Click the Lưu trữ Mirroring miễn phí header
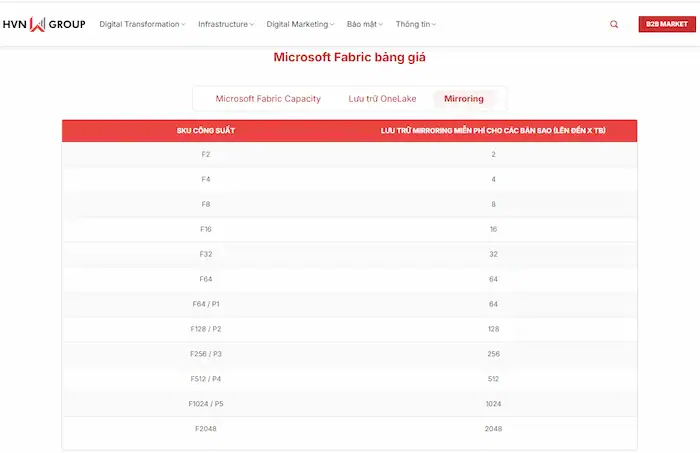This screenshot has width=700, height=453. point(493,131)
